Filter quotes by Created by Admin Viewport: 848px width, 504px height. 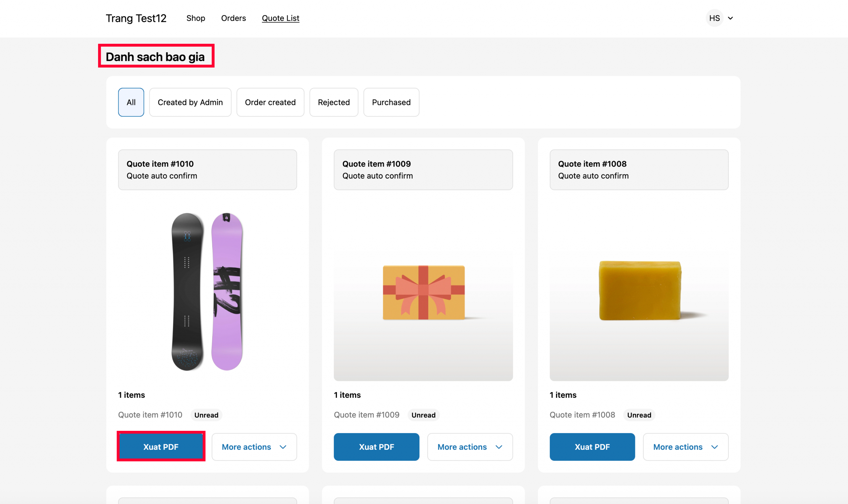coord(190,102)
